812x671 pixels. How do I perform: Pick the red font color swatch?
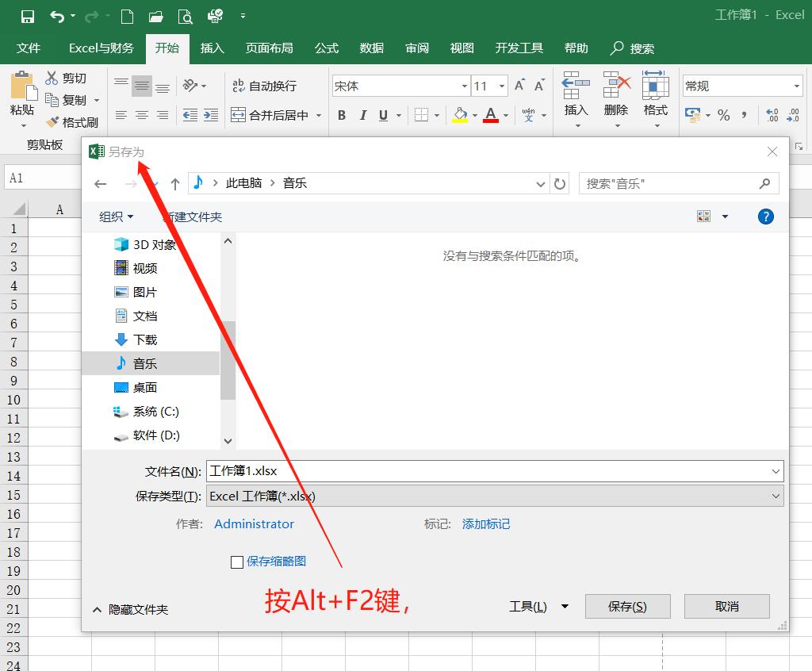click(x=491, y=121)
